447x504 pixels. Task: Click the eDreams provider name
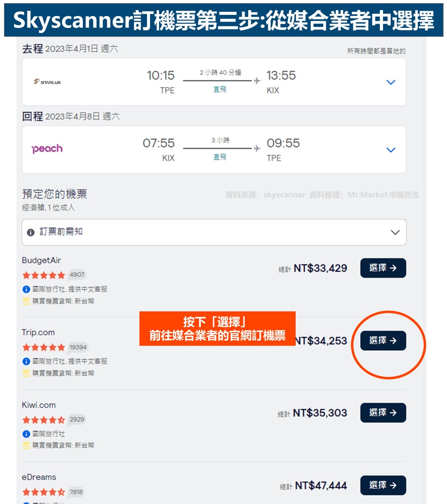pyautogui.click(x=39, y=477)
